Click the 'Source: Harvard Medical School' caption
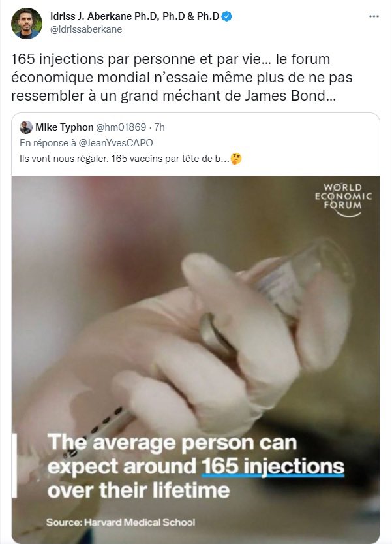This screenshot has height=544, width=392. point(121,522)
